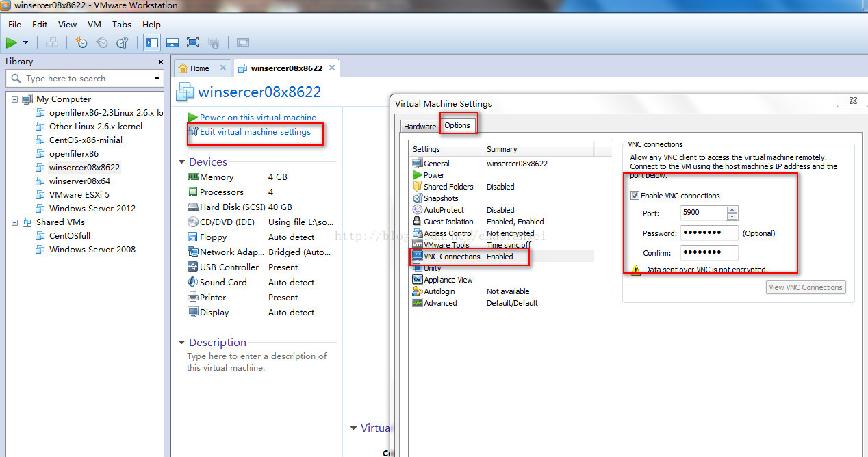This screenshot has width=868, height=457.
Task: Click the revert to snapshot toolbar icon
Action: (102, 42)
